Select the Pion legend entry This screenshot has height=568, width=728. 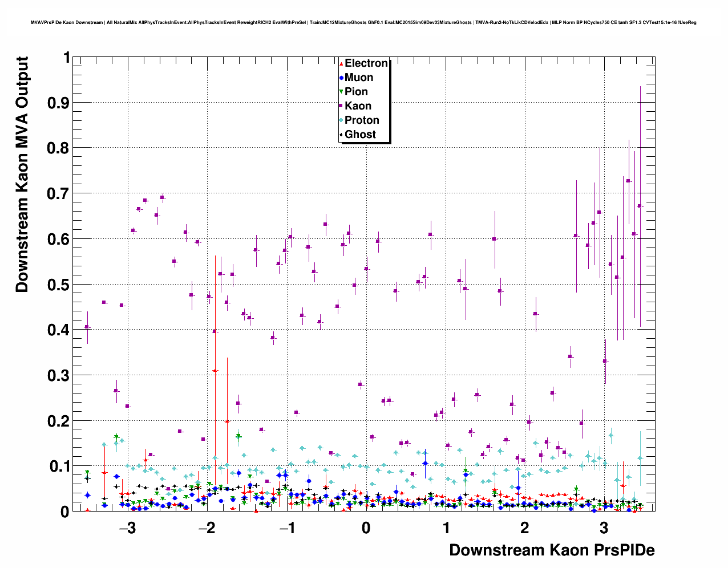(x=356, y=92)
